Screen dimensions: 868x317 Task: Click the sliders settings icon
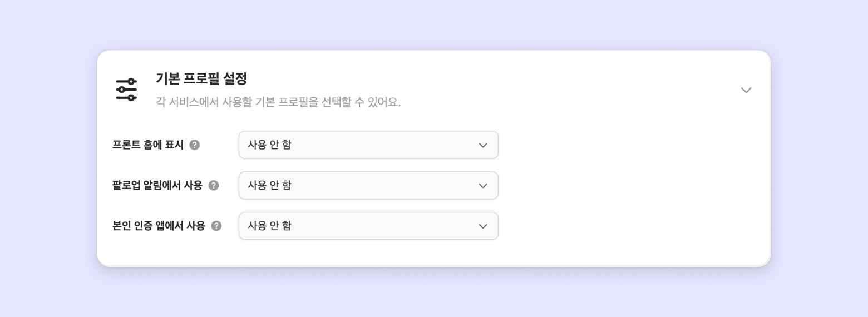click(126, 90)
